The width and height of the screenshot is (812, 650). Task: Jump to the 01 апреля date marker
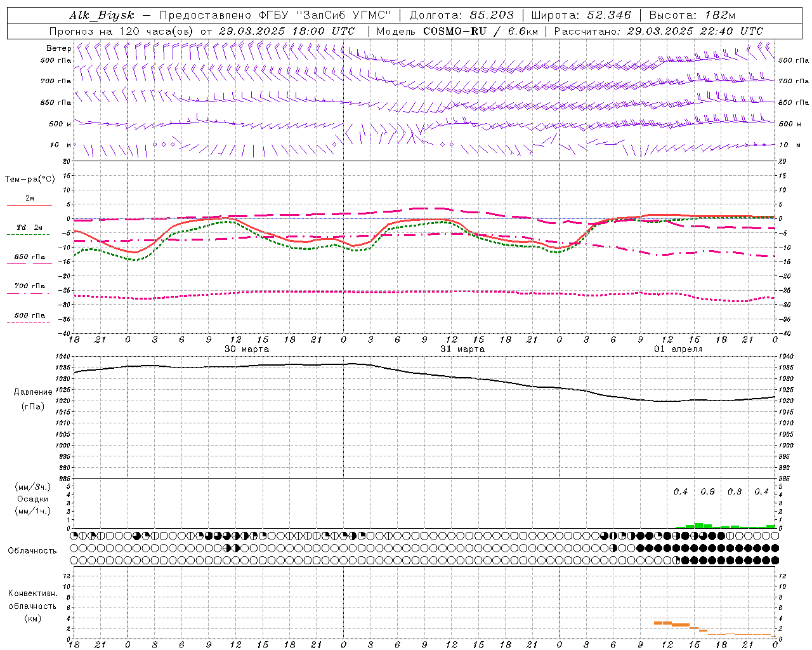coord(678,349)
